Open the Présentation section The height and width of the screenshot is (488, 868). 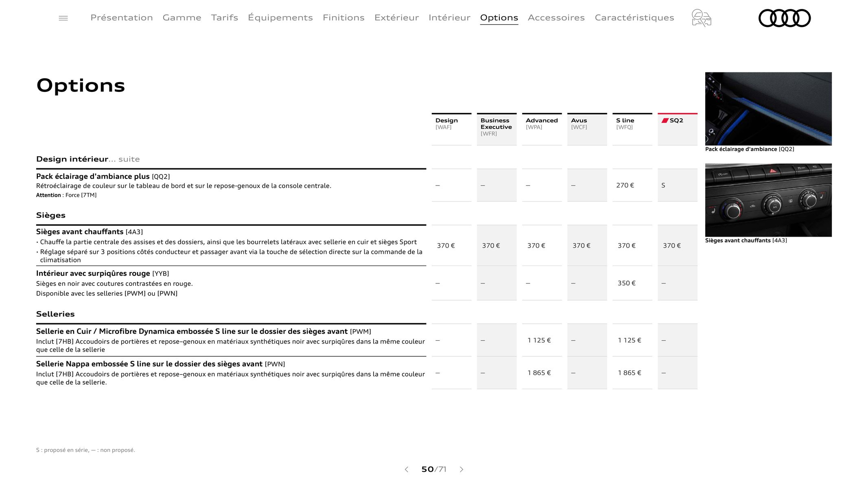(x=122, y=18)
